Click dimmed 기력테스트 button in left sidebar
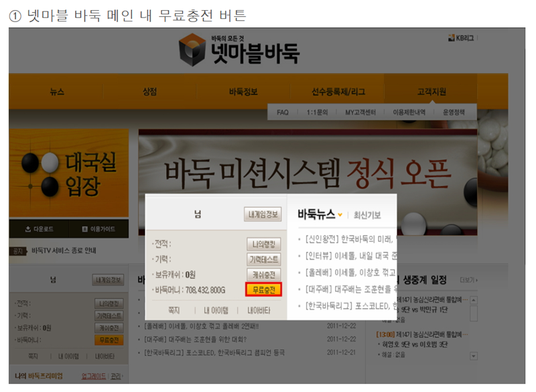This screenshot has width=536, height=392. coord(109,316)
